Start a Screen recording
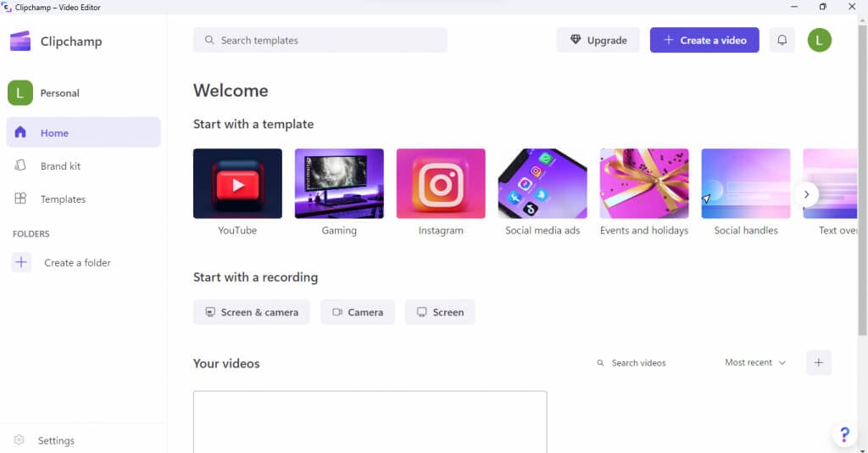The height and width of the screenshot is (453, 868). point(440,312)
